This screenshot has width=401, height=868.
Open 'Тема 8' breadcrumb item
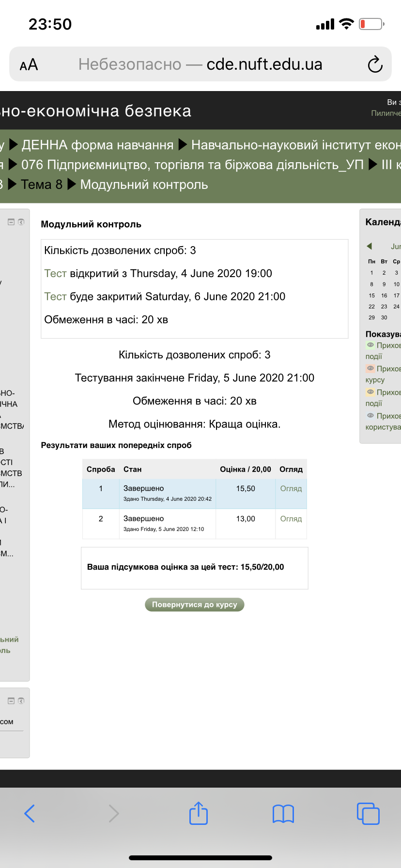point(42,185)
